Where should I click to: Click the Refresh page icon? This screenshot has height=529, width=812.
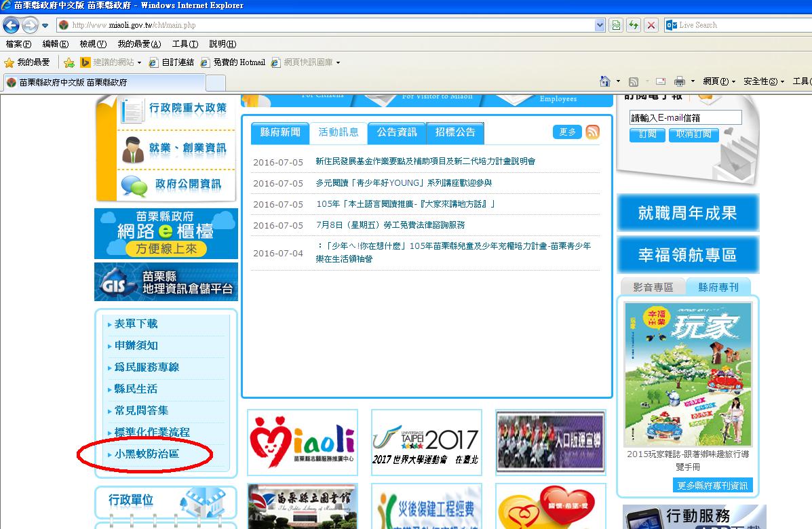coord(634,25)
